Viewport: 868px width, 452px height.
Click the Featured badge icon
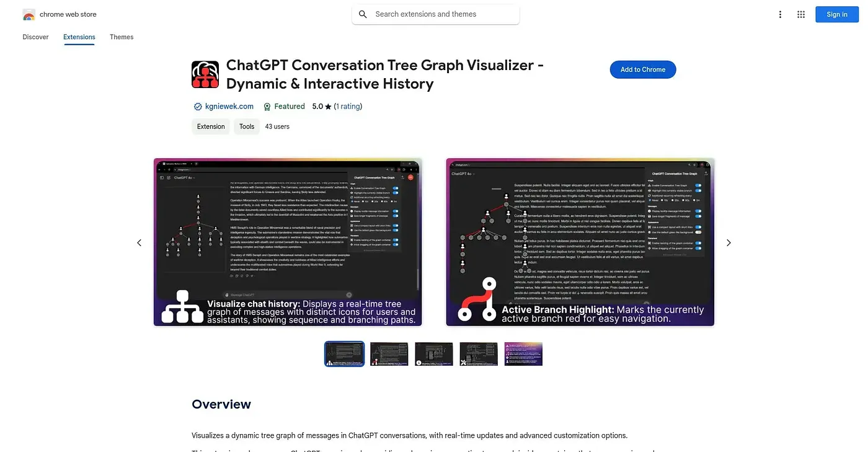point(267,107)
